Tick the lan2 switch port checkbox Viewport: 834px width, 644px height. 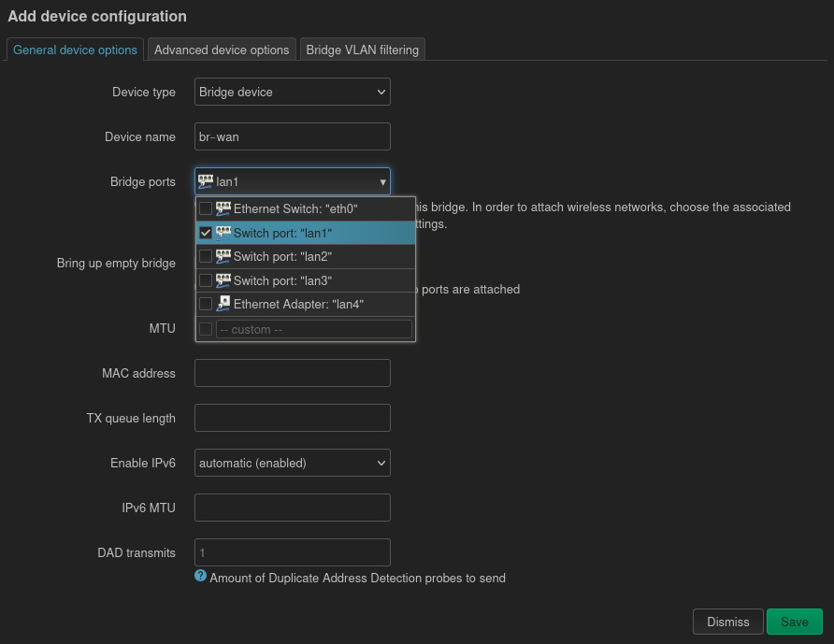(206, 256)
